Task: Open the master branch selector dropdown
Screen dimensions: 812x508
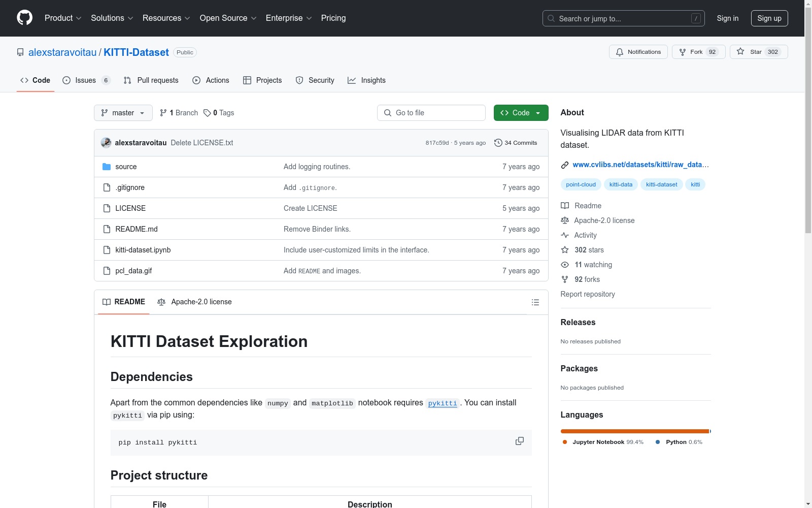Action: pos(123,113)
